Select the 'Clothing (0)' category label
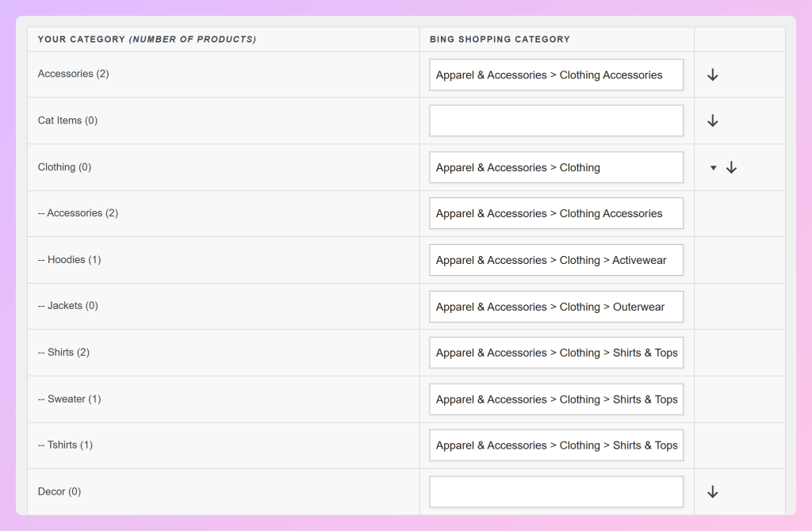Screen dimensions: 812x531 [x=64, y=166]
